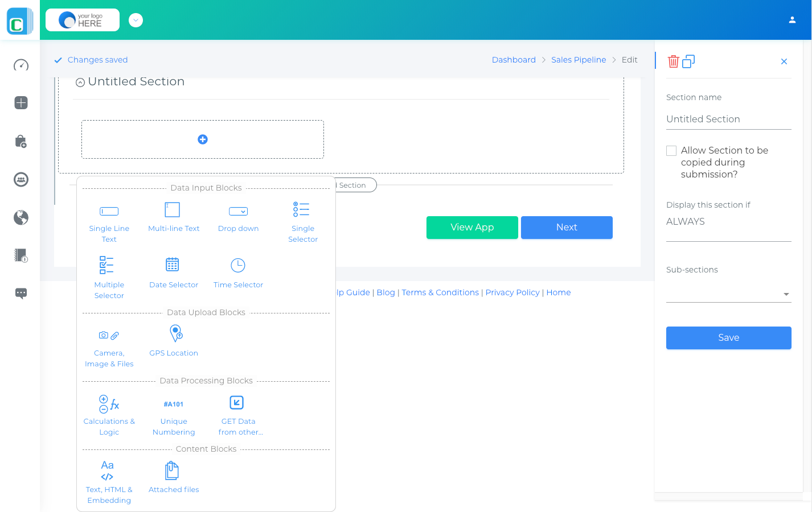This screenshot has height=512, width=812.
Task: Save the section settings
Action: click(729, 338)
